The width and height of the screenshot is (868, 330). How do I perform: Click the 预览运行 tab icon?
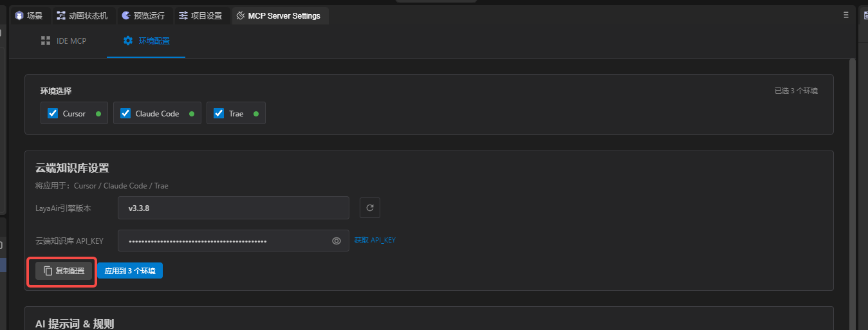click(x=125, y=15)
